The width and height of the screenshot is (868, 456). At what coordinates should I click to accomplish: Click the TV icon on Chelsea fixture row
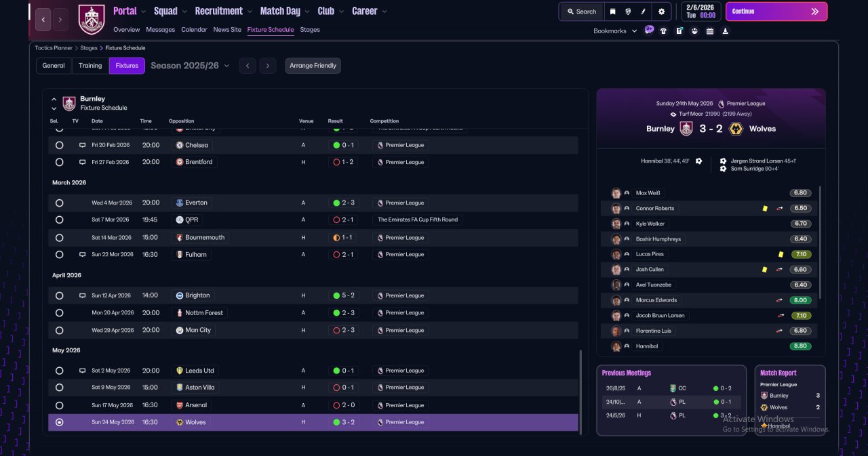coord(83,145)
